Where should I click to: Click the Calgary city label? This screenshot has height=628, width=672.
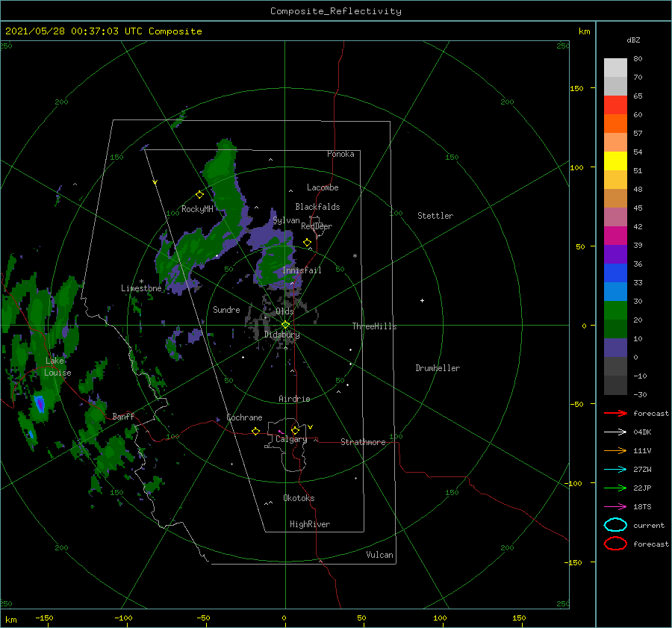point(291,439)
